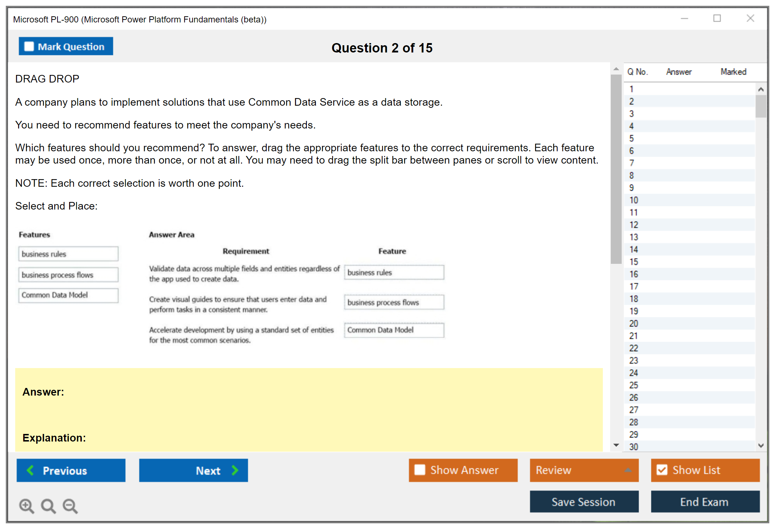This screenshot has height=532, width=778.
Task: Toggle the Mark Question checkbox
Action: [29, 47]
